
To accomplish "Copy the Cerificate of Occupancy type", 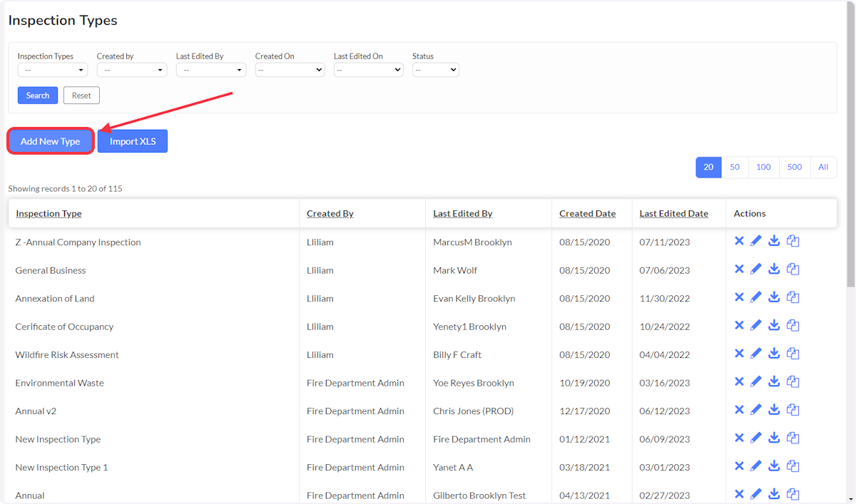I will tap(793, 325).
